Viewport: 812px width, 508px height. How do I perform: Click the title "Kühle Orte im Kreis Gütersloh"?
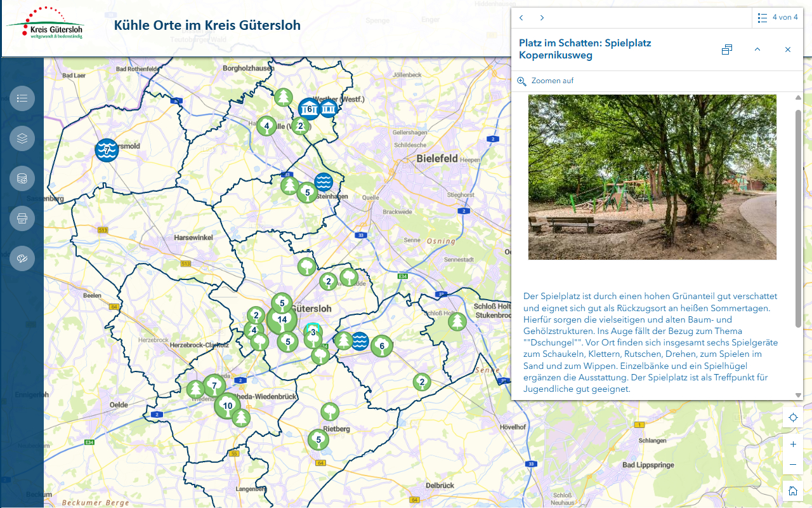[207, 25]
